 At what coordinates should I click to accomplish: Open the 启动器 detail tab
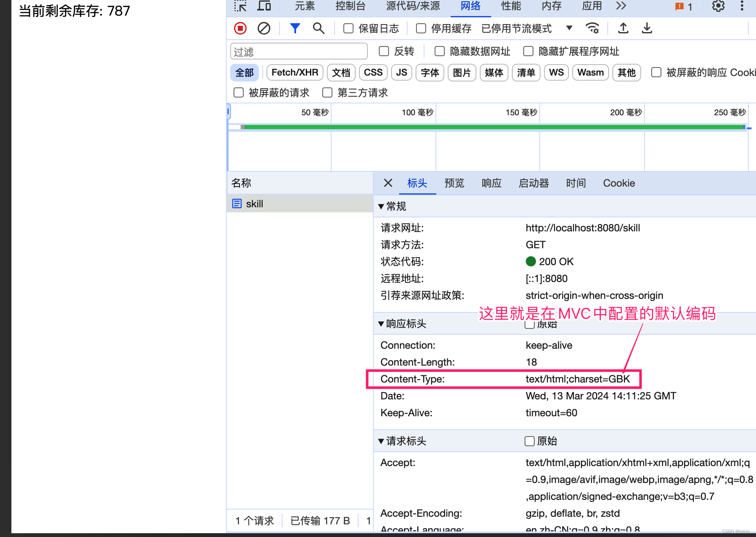(x=534, y=183)
